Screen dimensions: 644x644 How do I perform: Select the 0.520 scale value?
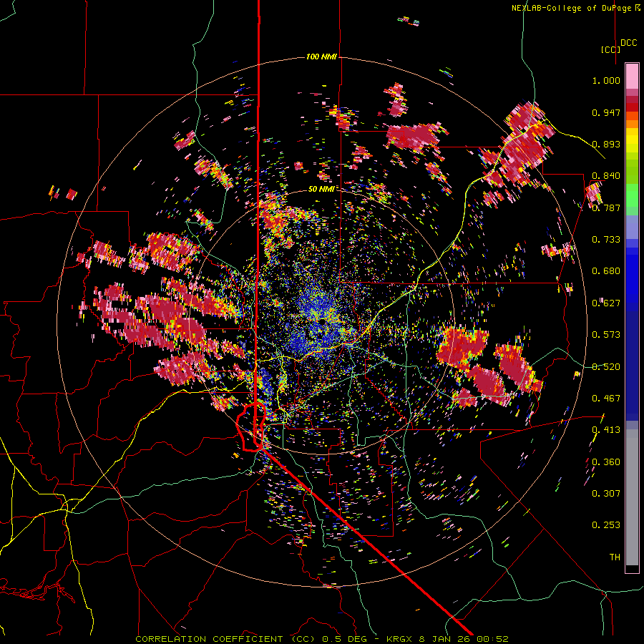tap(606, 366)
